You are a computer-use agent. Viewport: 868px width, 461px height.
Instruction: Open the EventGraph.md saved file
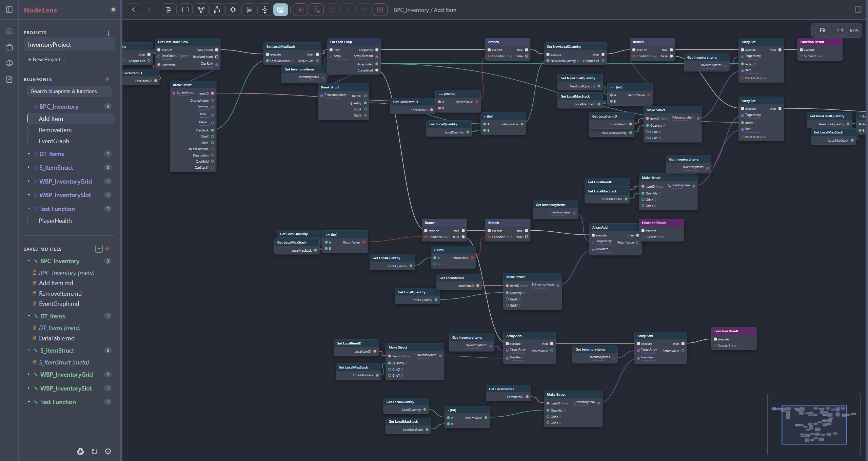(59, 304)
